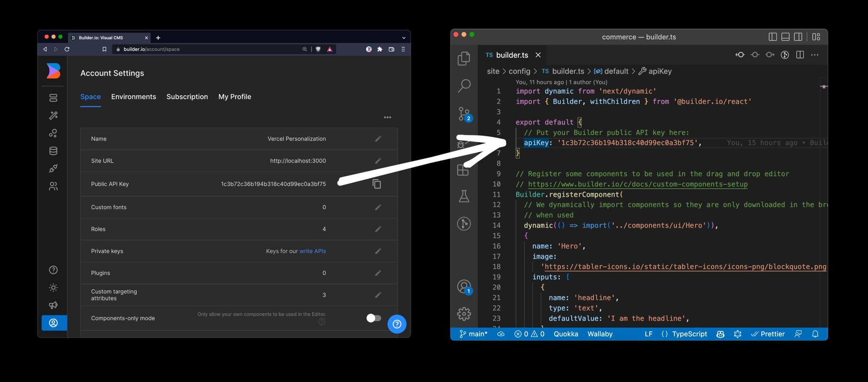This screenshot has height=382, width=868.
Task: Toggle Secondary Side Bar in VS Code
Action: (798, 37)
